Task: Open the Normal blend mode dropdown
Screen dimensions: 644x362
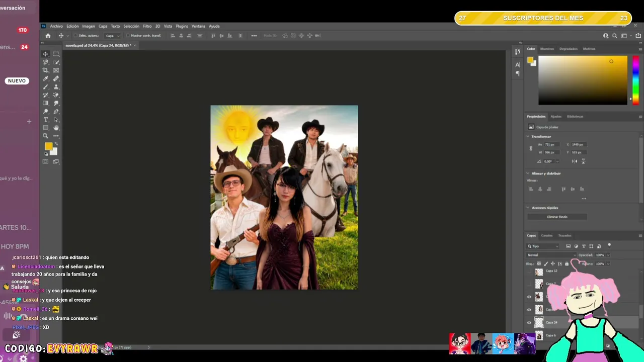Action: (551, 255)
